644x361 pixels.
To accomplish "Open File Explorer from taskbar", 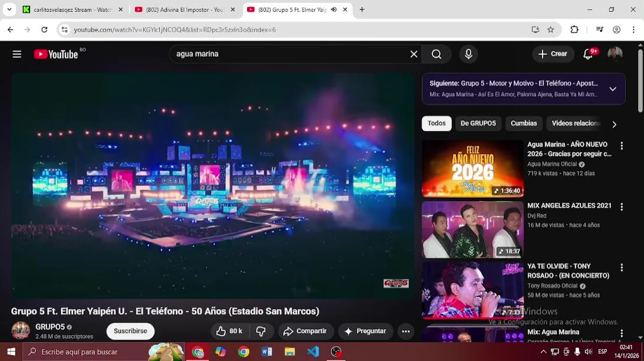I will 290,352.
